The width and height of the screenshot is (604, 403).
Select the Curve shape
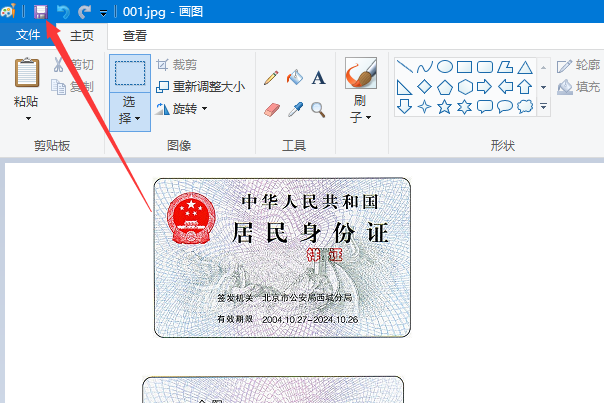point(424,67)
